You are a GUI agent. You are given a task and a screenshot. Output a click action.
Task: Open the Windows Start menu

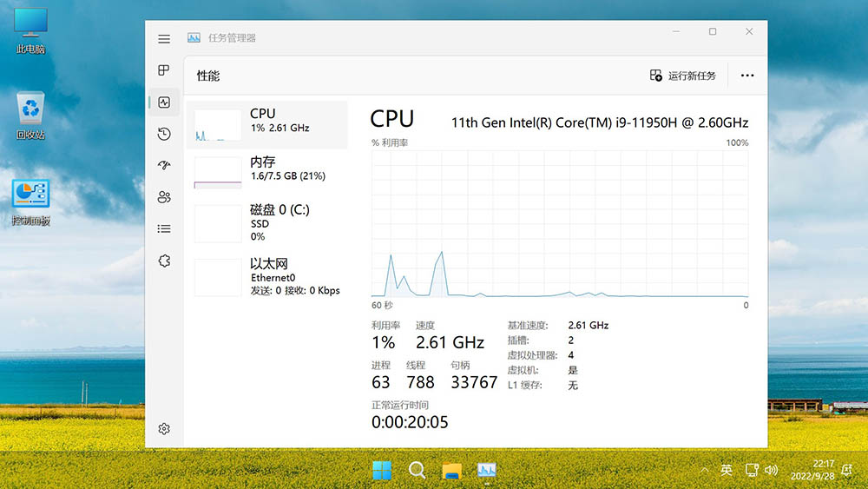(382, 471)
